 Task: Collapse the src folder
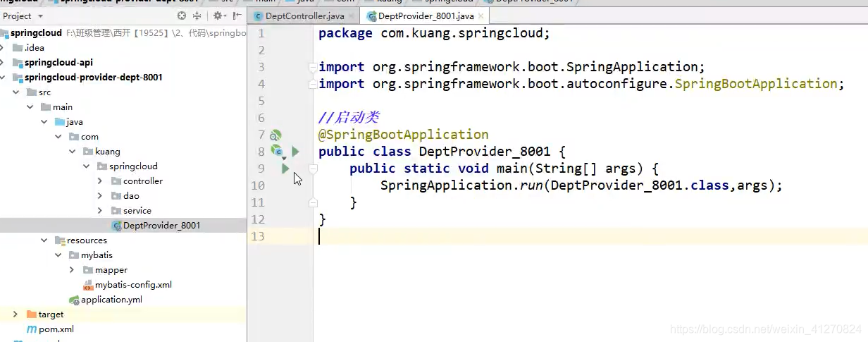(x=15, y=92)
